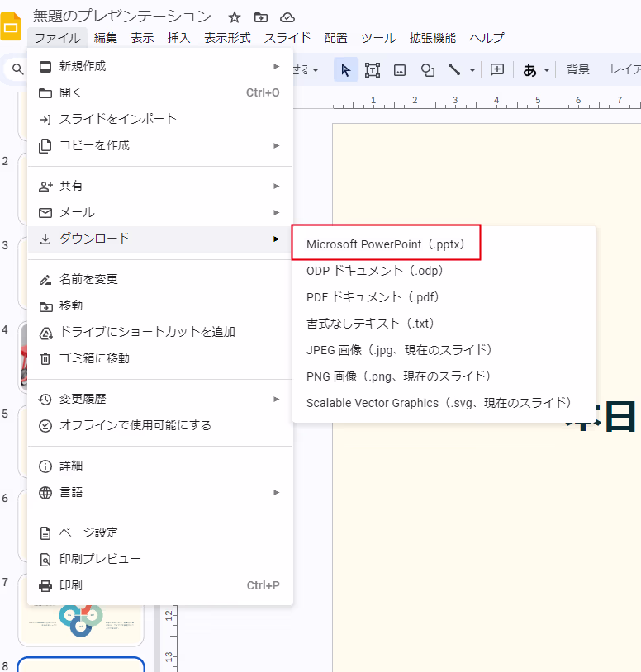Choose ゴミ箱に移動
This screenshot has width=641, height=672.
pyautogui.click(x=160, y=359)
